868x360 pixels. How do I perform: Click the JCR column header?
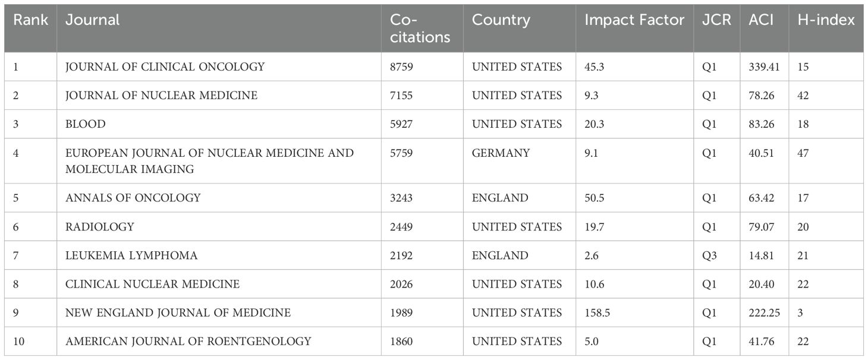pyautogui.click(x=716, y=20)
